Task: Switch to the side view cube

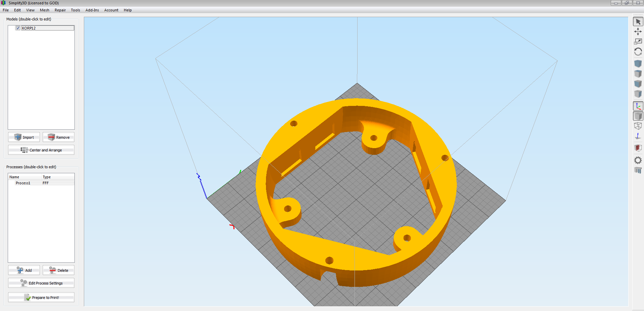Action: (638, 94)
